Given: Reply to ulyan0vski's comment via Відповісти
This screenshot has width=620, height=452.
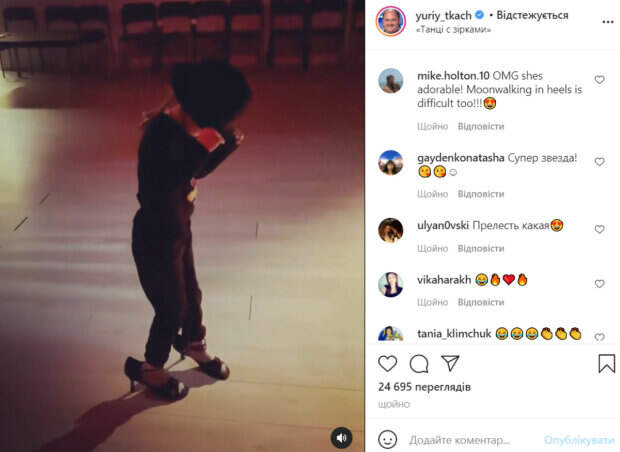Looking at the screenshot, I should pos(481,248).
